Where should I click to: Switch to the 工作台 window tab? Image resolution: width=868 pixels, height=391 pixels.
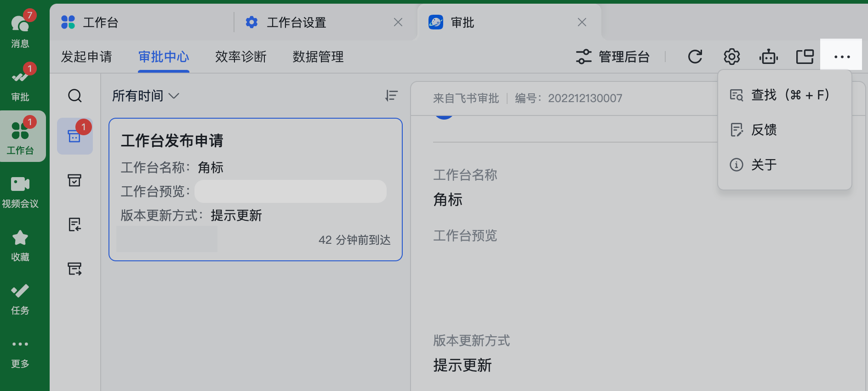coord(142,22)
